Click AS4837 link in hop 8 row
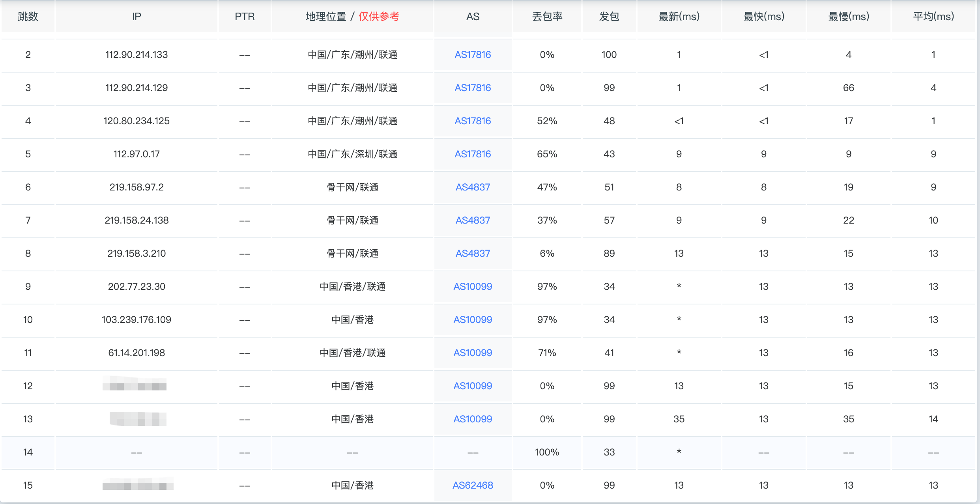The width and height of the screenshot is (980, 504). [473, 254]
